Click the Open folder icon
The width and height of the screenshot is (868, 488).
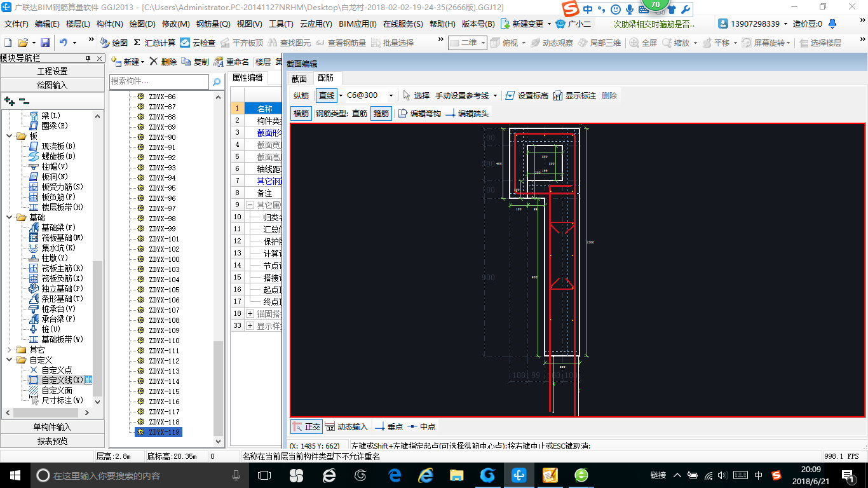pos(22,43)
